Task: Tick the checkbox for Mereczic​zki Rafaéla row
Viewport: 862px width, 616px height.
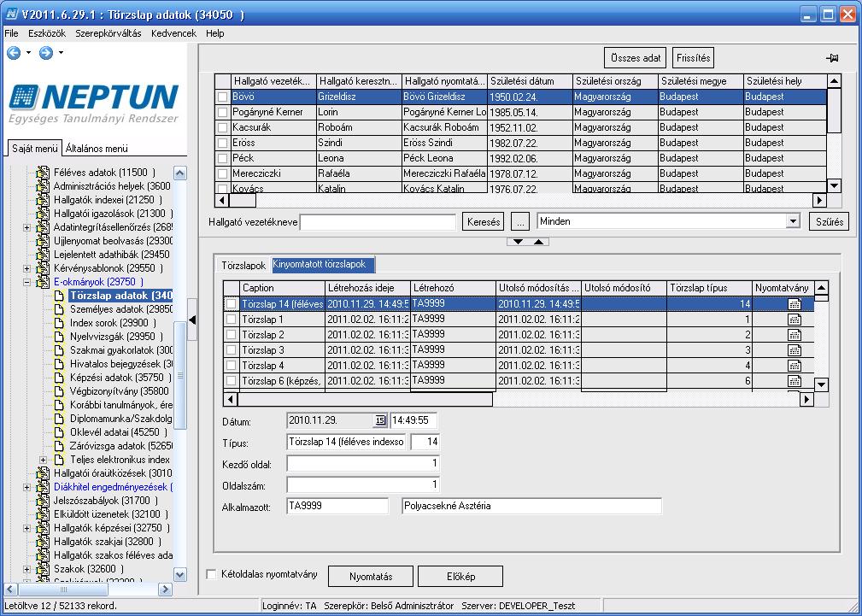Action: coord(222,173)
